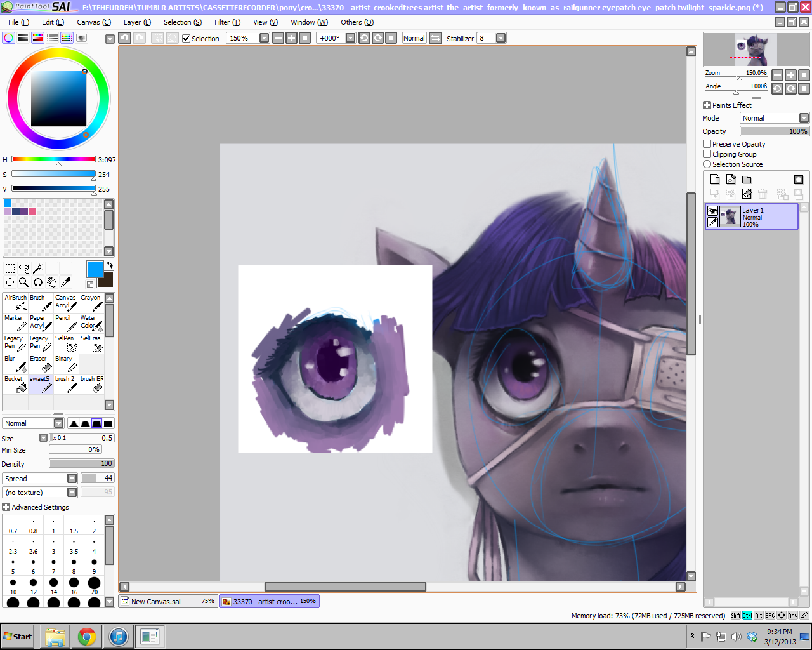Select the eyedropper color picker tool
The height and width of the screenshot is (650, 812).
tap(66, 282)
